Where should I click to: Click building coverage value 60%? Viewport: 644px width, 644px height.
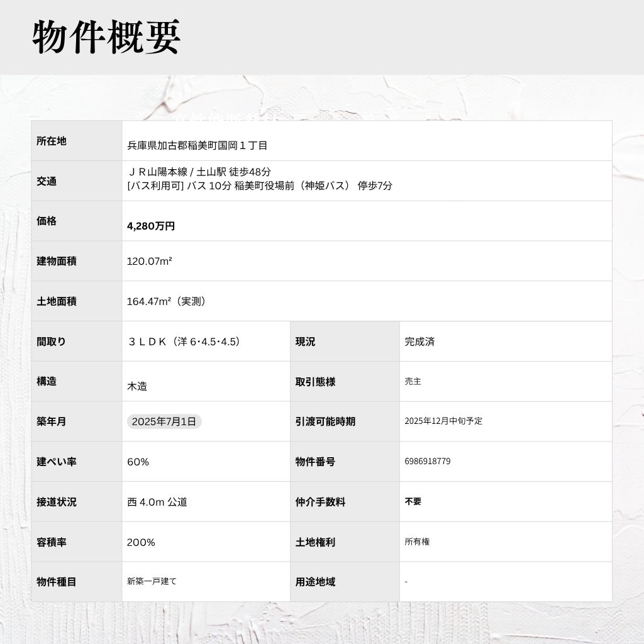[x=138, y=462]
